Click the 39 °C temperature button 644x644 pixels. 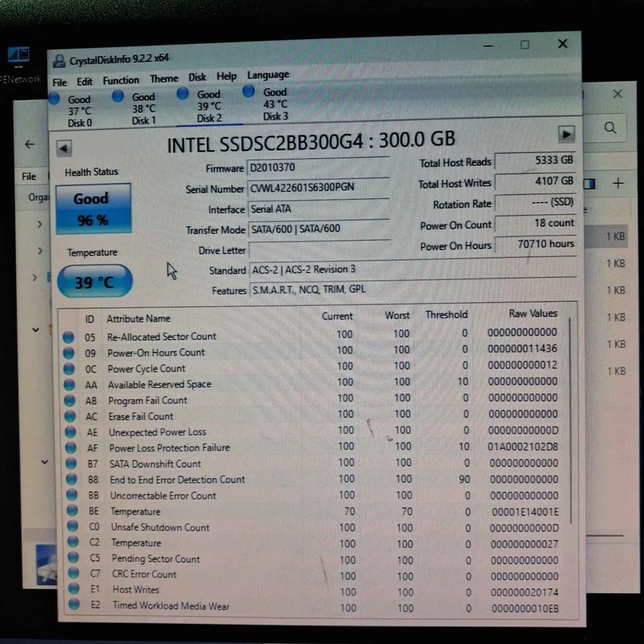click(94, 281)
